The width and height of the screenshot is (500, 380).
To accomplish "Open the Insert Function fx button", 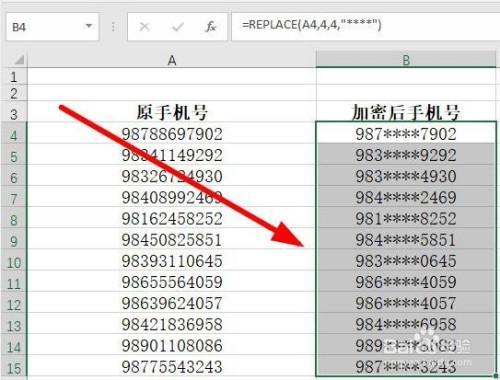I will click(210, 27).
